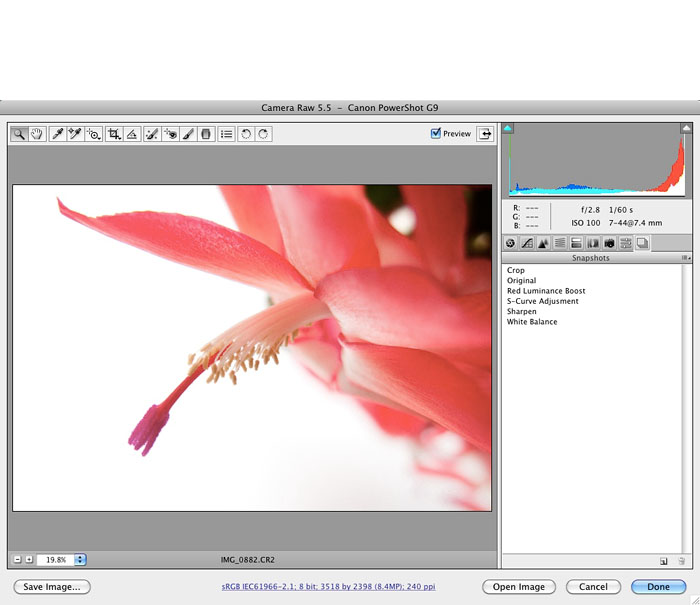This screenshot has height=605, width=700.
Task: Use the Straighten tool
Action: click(132, 134)
